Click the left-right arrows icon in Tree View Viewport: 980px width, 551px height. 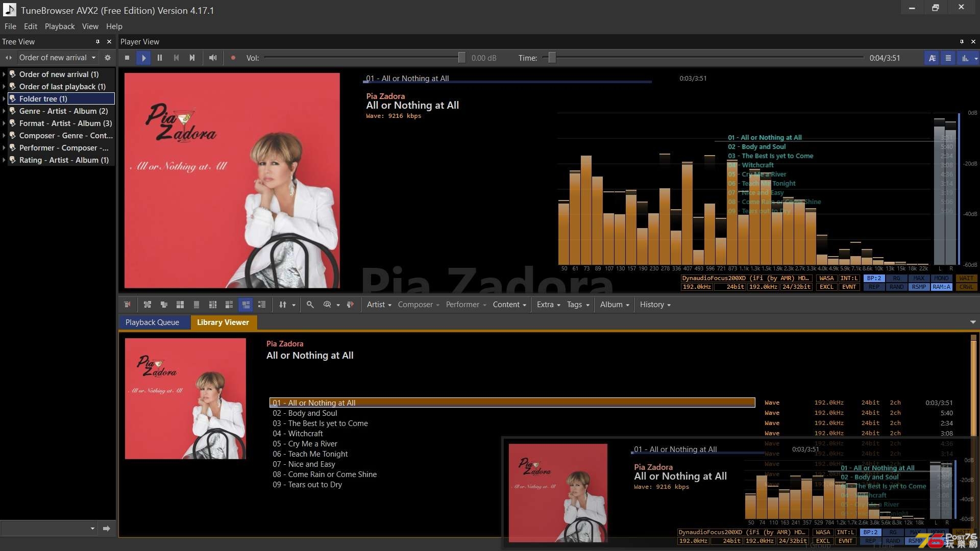pos(8,58)
